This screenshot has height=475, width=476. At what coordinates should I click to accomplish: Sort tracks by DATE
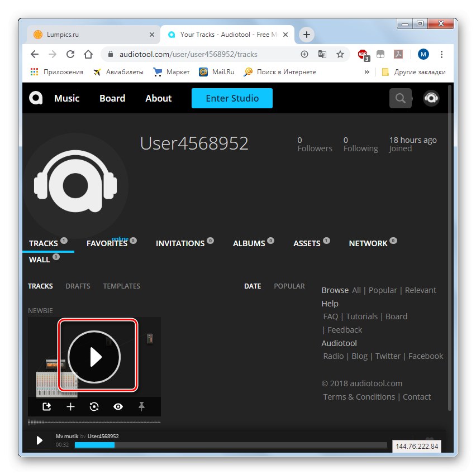point(253,286)
